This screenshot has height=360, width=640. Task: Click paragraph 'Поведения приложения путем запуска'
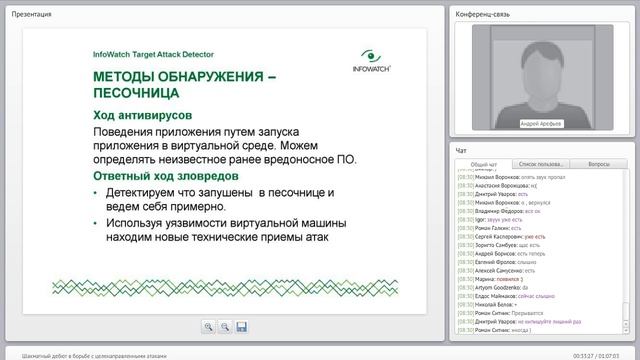(x=225, y=145)
